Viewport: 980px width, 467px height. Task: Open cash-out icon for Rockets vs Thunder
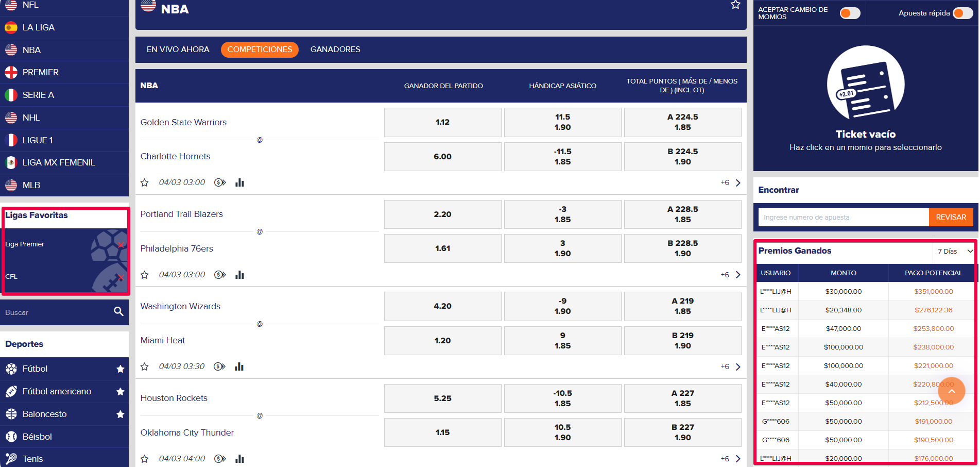pyautogui.click(x=220, y=459)
